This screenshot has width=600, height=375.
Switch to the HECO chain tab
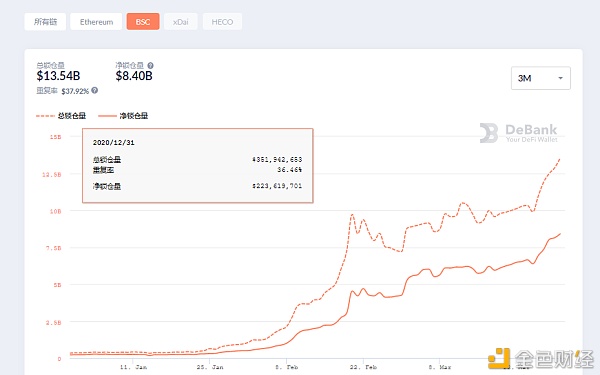222,22
